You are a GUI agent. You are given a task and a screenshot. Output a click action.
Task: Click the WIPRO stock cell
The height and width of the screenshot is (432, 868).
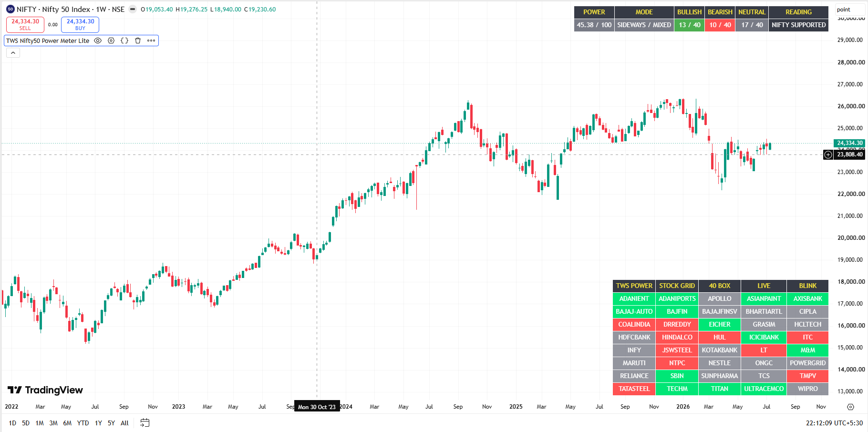pos(808,389)
